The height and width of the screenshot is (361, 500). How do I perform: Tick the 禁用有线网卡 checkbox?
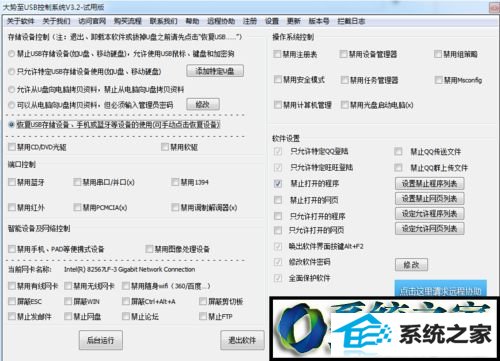[x=12, y=286]
